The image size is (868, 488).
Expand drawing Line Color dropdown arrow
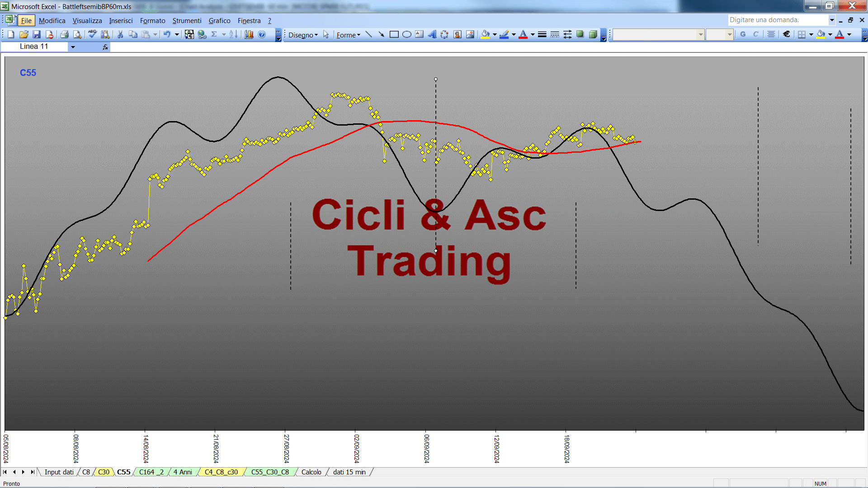tap(514, 34)
